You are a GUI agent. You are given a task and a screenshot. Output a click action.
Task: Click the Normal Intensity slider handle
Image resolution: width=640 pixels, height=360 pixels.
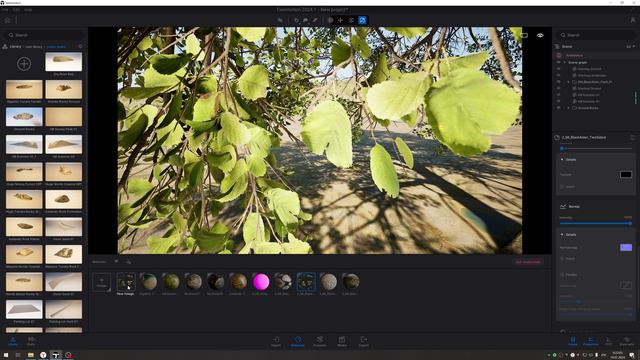(x=630, y=223)
